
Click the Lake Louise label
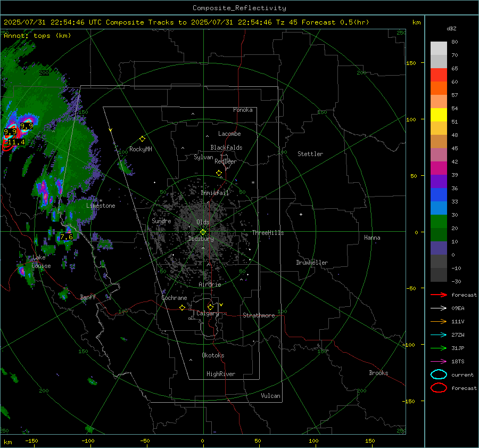point(41,262)
